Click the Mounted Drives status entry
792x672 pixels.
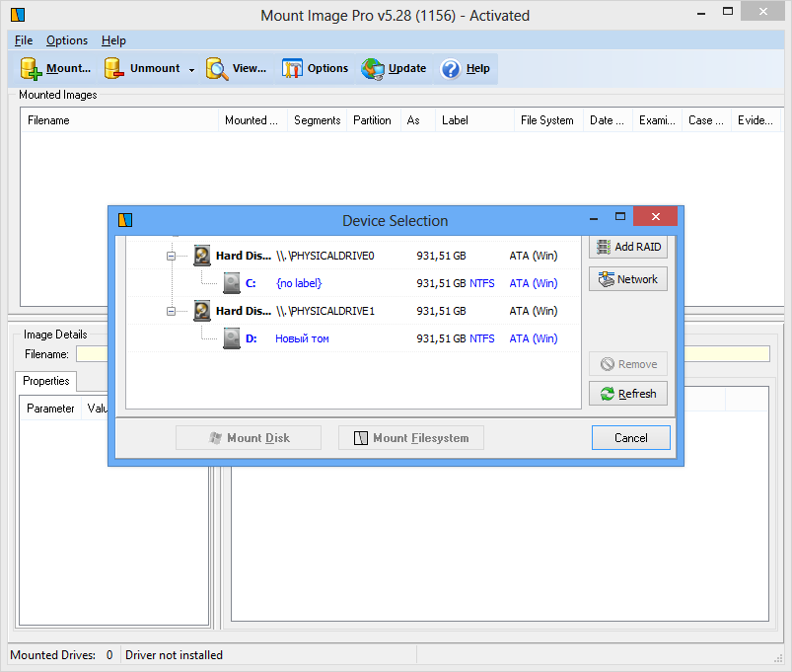pos(61,655)
